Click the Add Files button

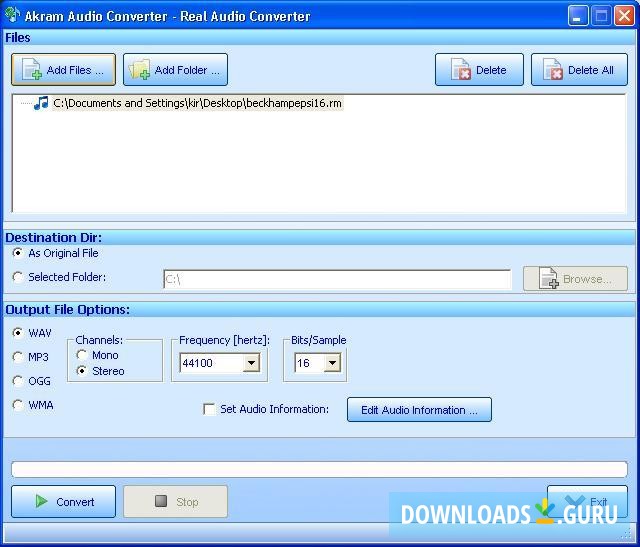63,70
